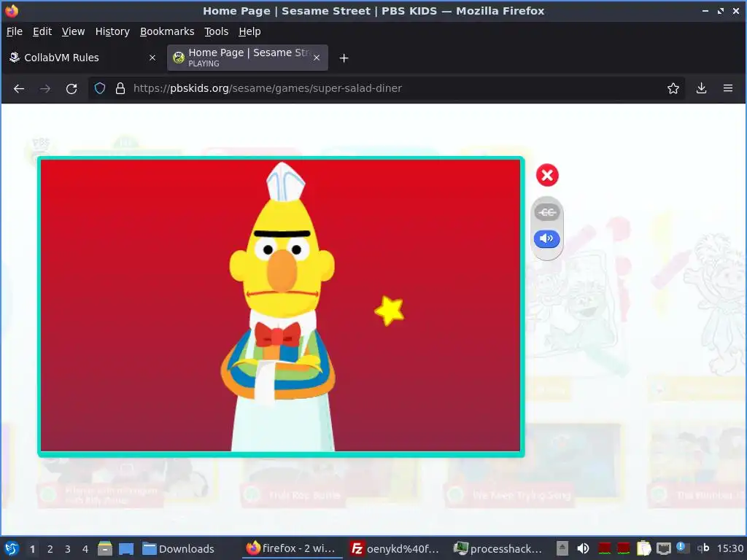This screenshot has width=747, height=560.
Task: Switch to workspace 3
Action: 68,549
